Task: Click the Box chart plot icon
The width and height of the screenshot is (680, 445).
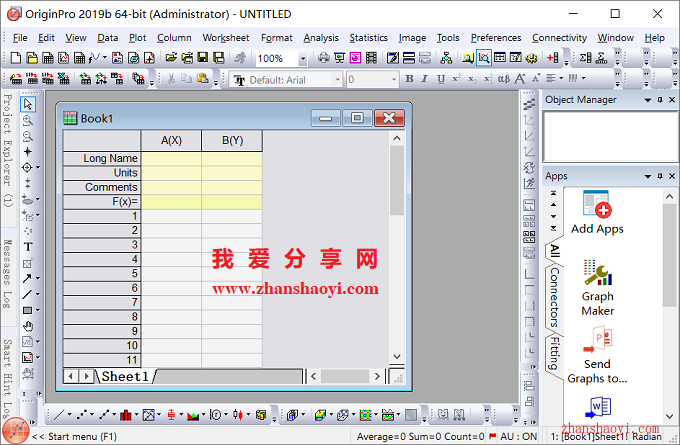Action: tap(171, 415)
